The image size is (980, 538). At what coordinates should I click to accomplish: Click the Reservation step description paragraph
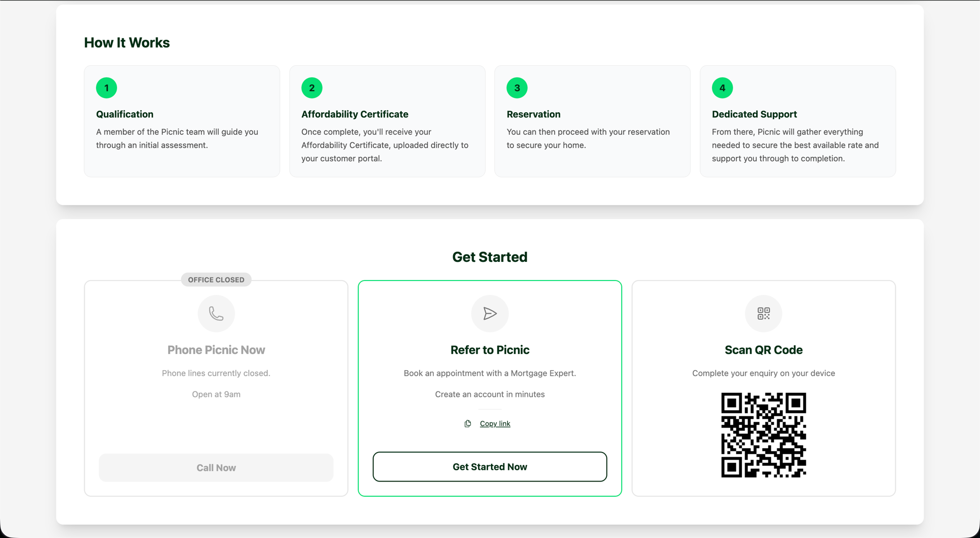[x=588, y=139]
